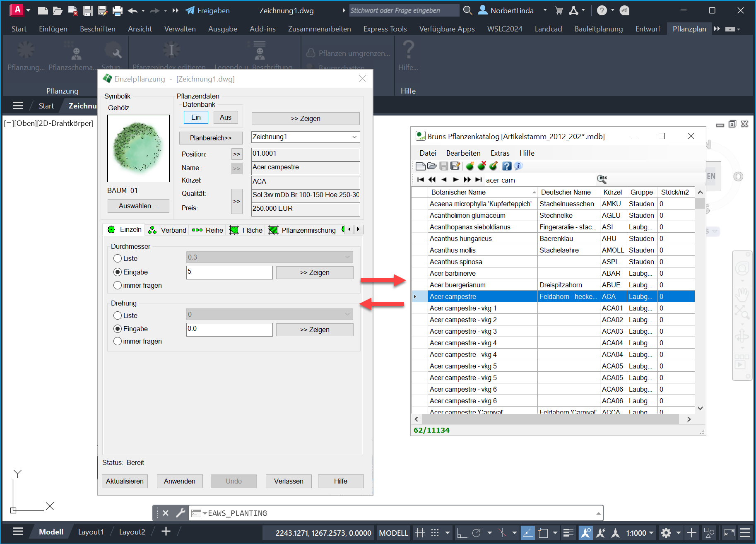Expand the Zeichnung1 dropdown in Pflanzendaten
The image size is (756, 544).
coord(354,137)
